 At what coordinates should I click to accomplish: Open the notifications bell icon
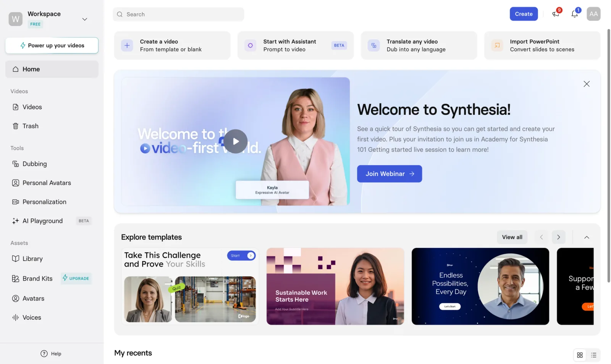point(574,14)
